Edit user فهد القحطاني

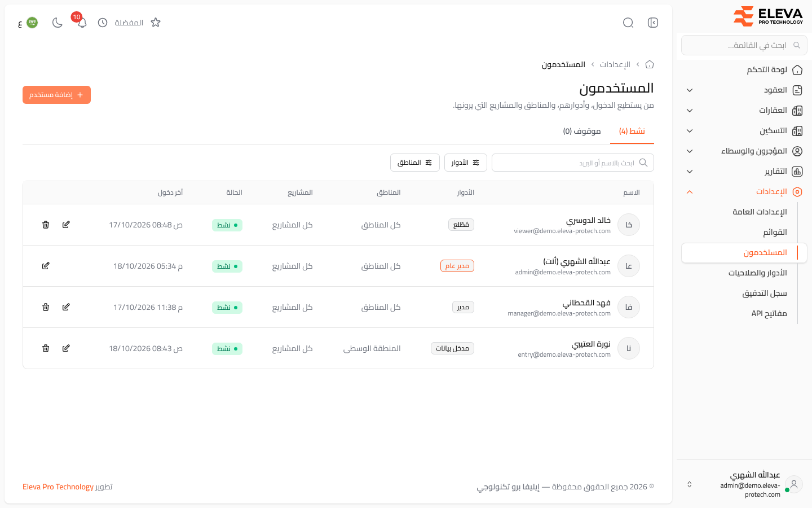(x=66, y=307)
